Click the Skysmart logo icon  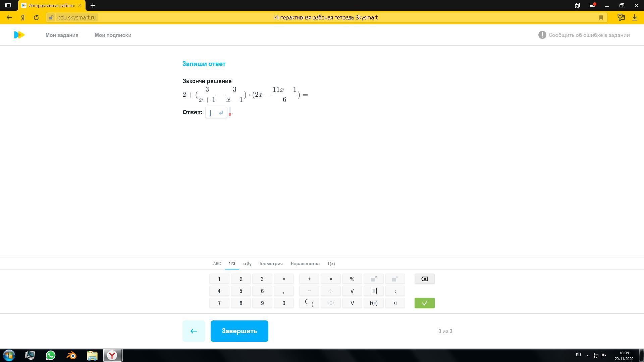pyautogui.click(x=19, y=35)
